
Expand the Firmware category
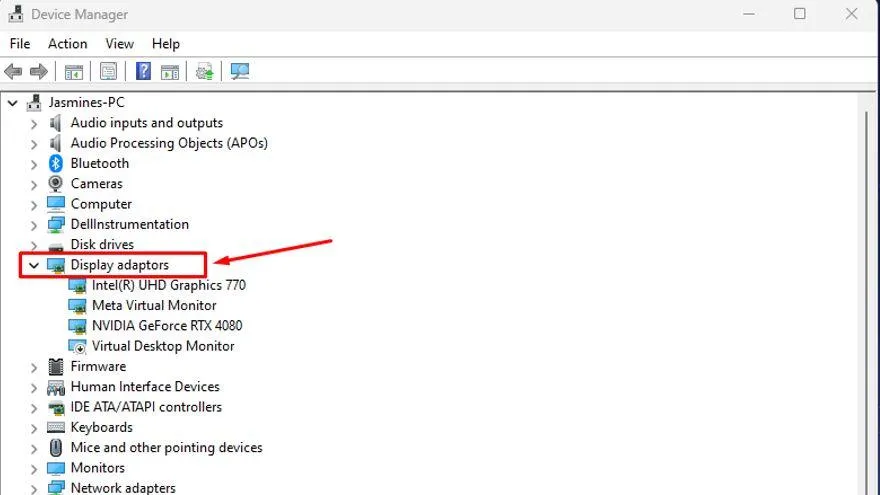34,368
